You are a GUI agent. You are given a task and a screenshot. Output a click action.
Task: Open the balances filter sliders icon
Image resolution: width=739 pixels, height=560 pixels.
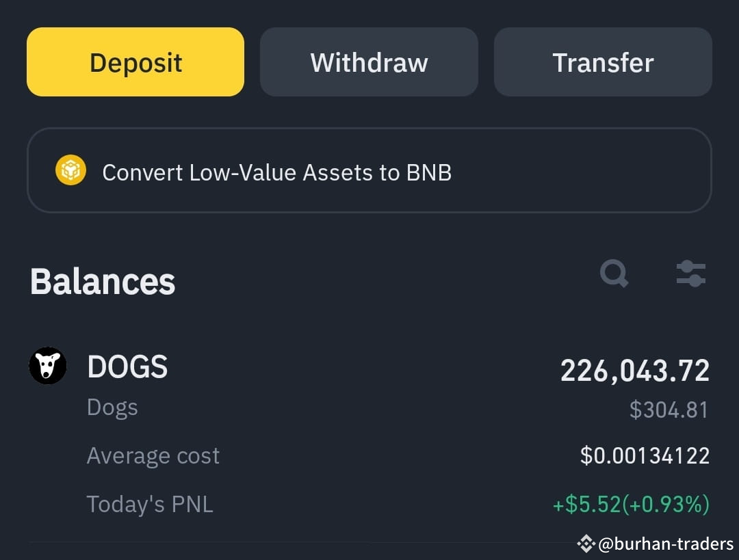[x=691, y=274]
